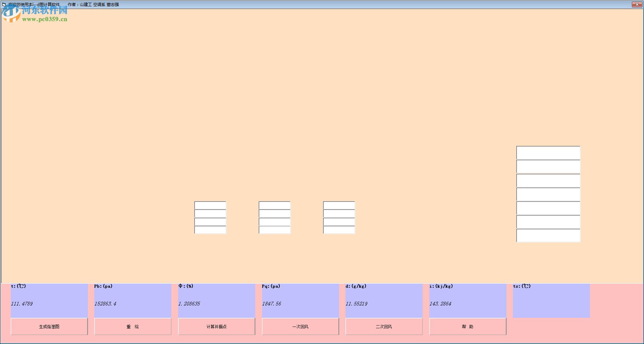Click the second box in the seven-box stack
Viewport: 644px width, 344px height.
tap(548, 167)
